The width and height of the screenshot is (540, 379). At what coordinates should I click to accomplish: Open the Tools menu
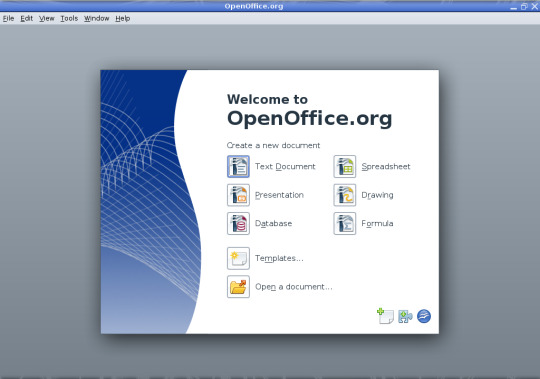tap(69, 19)
